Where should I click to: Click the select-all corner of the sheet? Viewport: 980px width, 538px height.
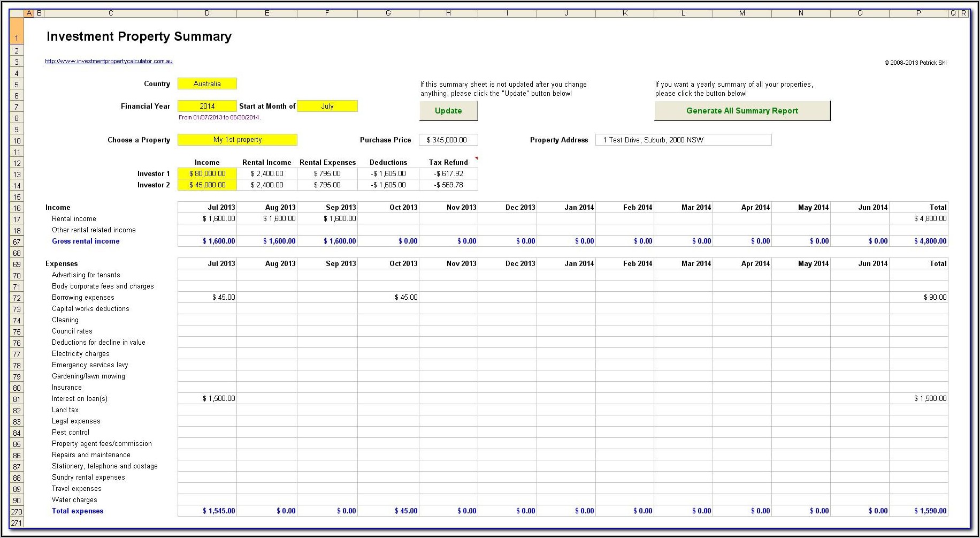(17, 13)
